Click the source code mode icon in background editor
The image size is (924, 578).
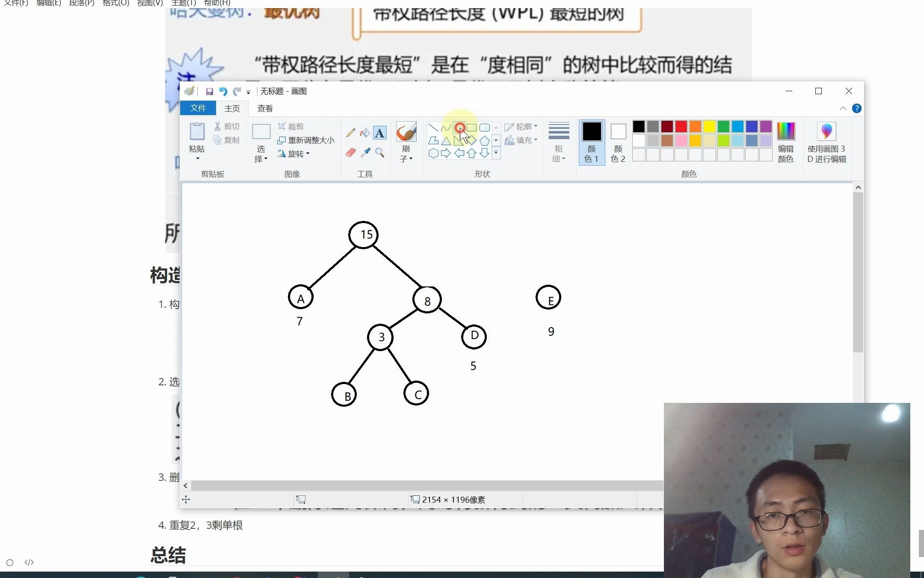pyautogui.click(x=29, y=562)
